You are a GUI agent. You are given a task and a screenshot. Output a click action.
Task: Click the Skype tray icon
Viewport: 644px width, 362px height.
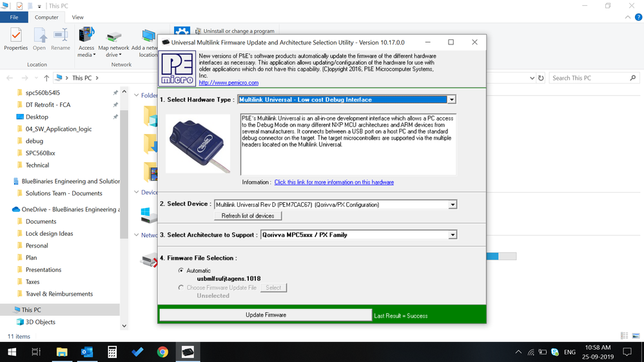coord(555,352)
